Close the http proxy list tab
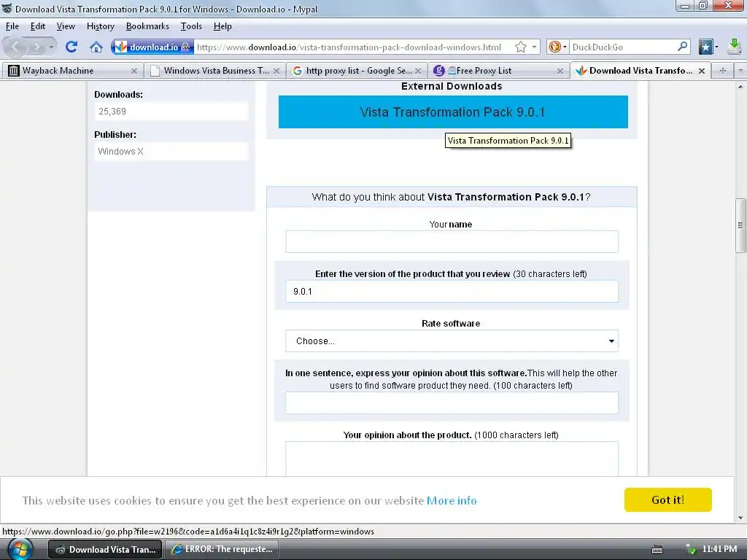 [x=418, y=71]
